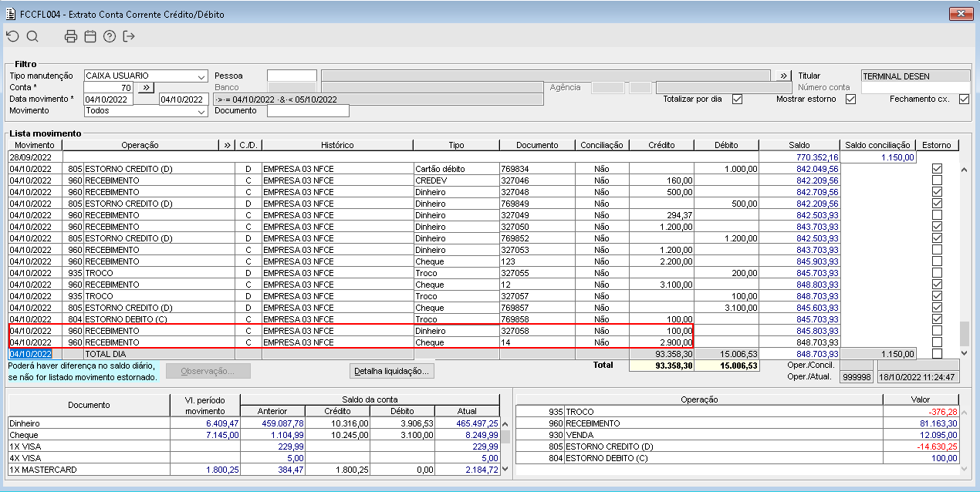Click Detalha liquidação button
The image size is (980, 492).
click(x=393, y=371)
